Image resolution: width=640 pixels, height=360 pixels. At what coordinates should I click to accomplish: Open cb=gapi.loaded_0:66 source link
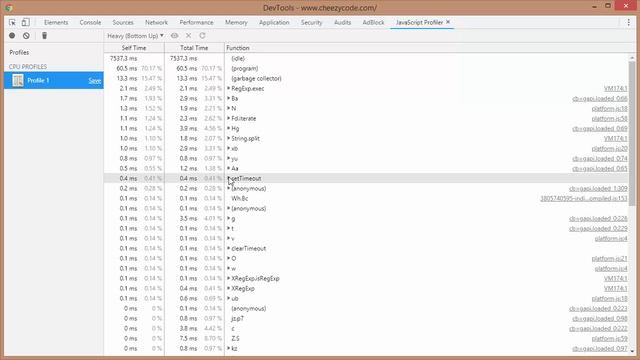click(x=600, y=99)
